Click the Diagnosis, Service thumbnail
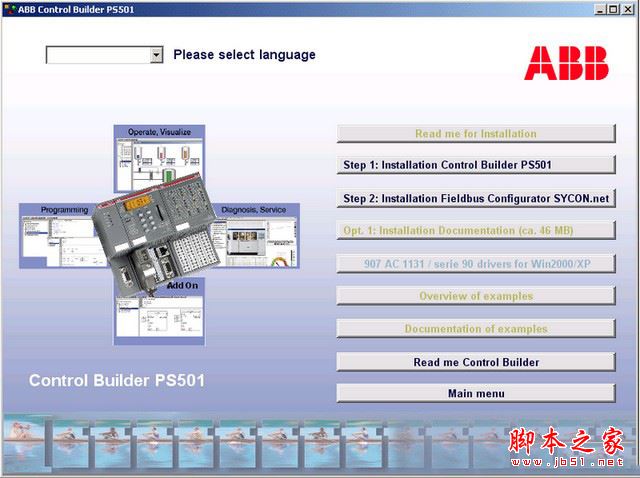 tap(257, 236)
